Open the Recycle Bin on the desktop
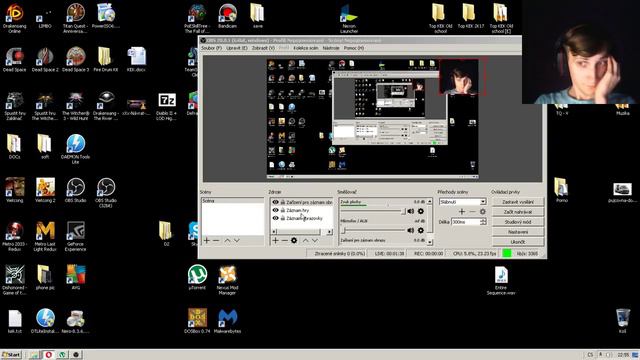This screenshot has width=640, height=360. coord(622,321)
